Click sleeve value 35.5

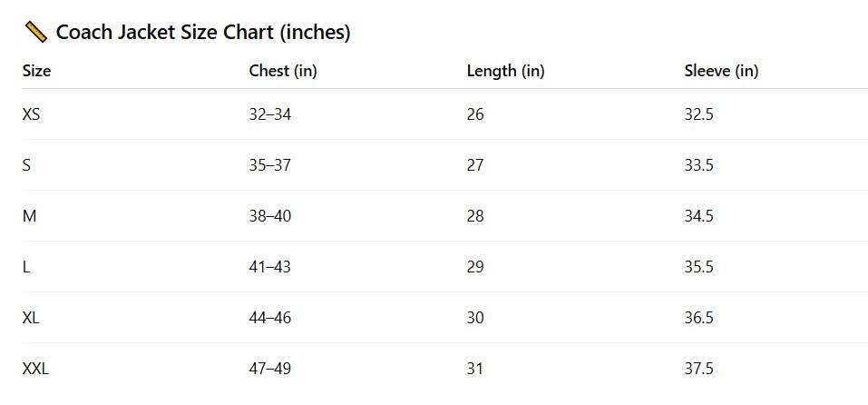click(699, 267)
